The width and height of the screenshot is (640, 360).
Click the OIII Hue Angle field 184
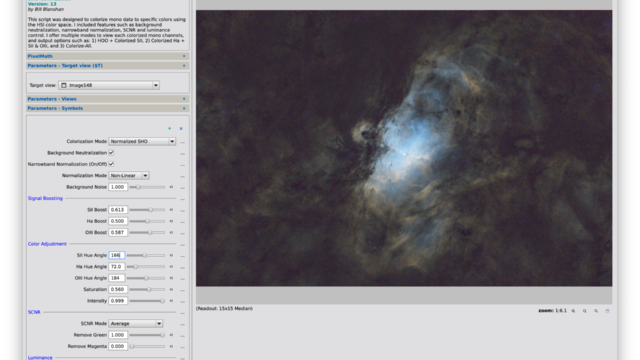click(117, 278)
